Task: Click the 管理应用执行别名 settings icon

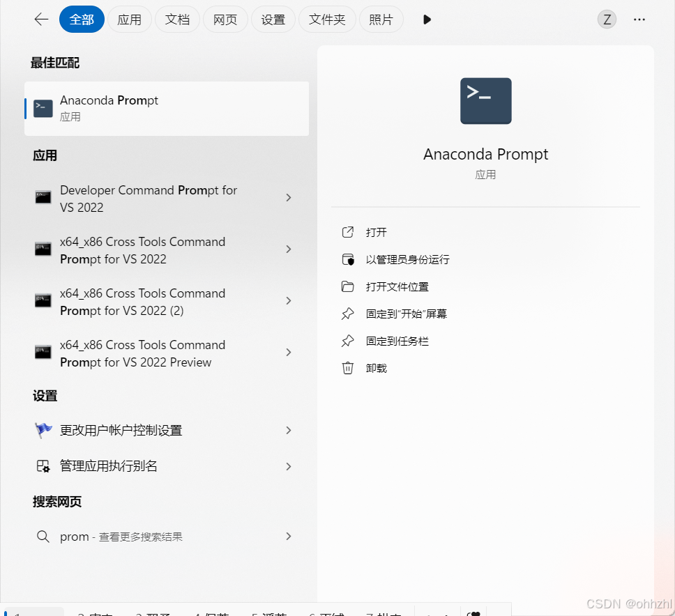Action: coord(43,466)
